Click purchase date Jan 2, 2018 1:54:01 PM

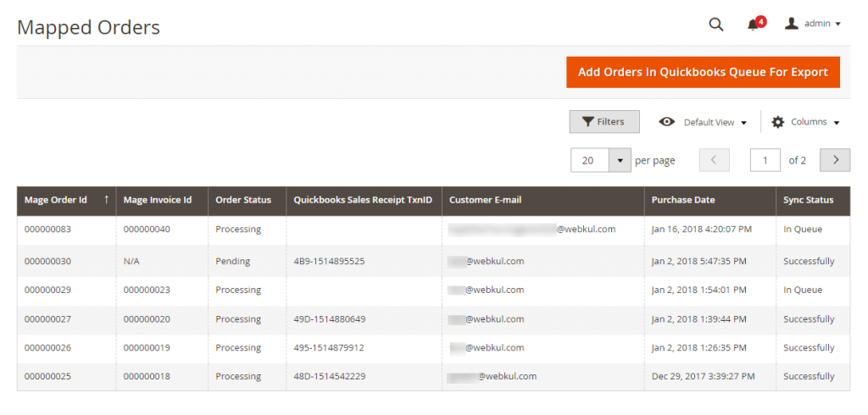[x=699, y=290]
